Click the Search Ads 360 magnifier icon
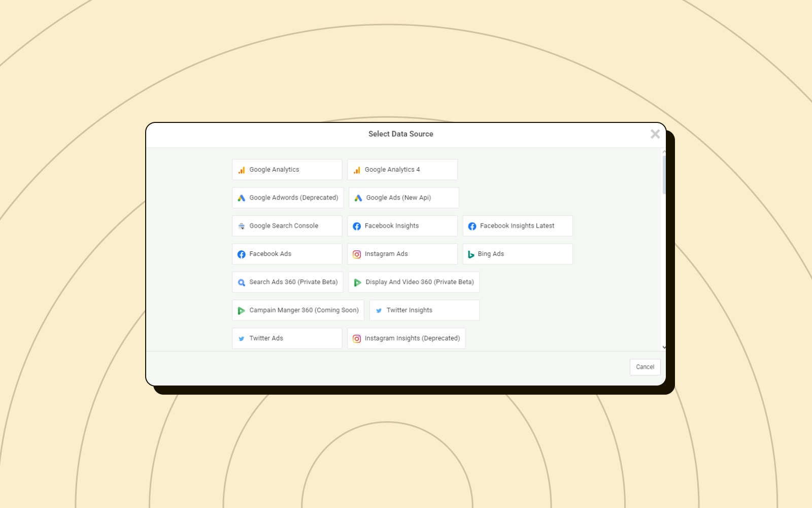Image resolution: width=812 pixels, height=508 pixels. click(242, 282)
